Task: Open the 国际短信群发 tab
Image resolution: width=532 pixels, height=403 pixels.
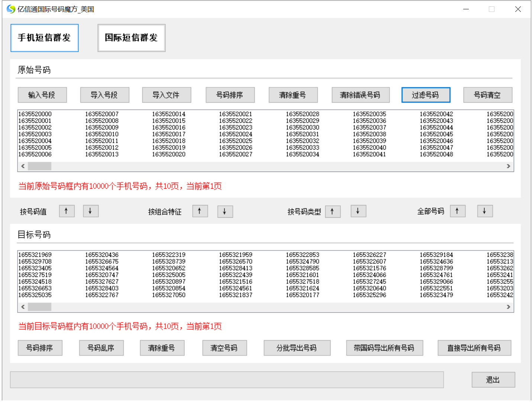Action: pos(131,38)
